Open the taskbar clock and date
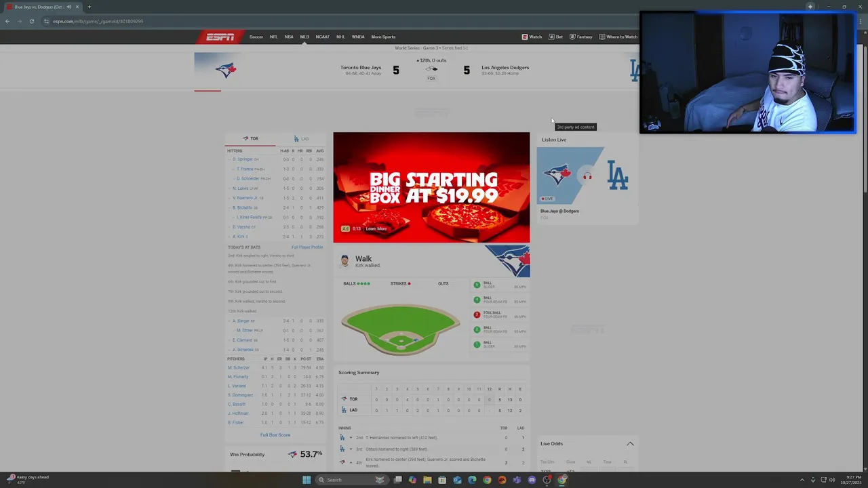The image size is (868, 488). click(852, 480)
